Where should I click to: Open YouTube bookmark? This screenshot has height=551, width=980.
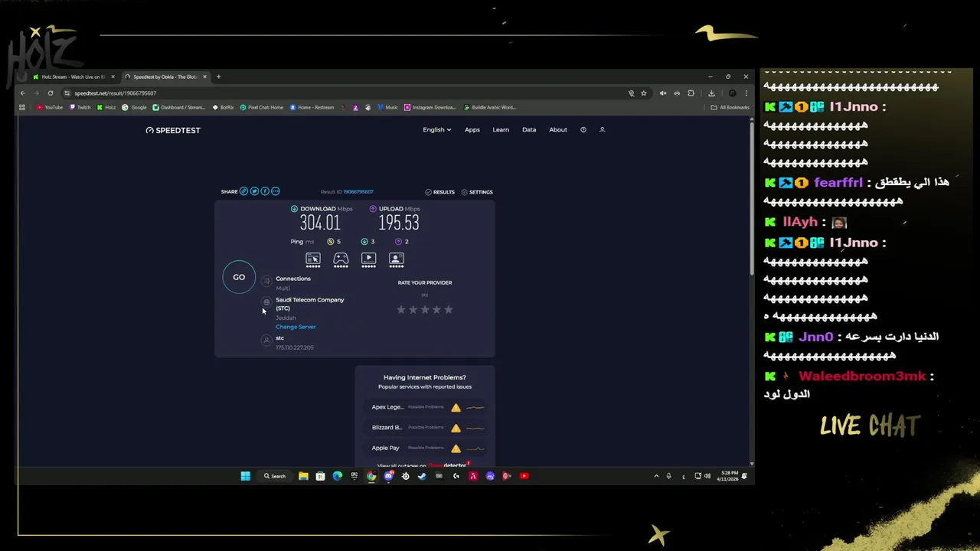(x=50, y=107)
